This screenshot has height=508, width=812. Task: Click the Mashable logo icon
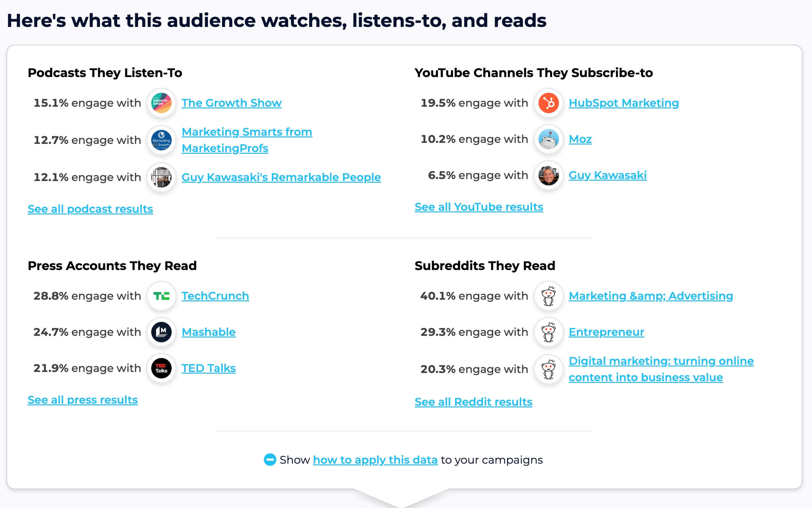(x=161, y=332)
